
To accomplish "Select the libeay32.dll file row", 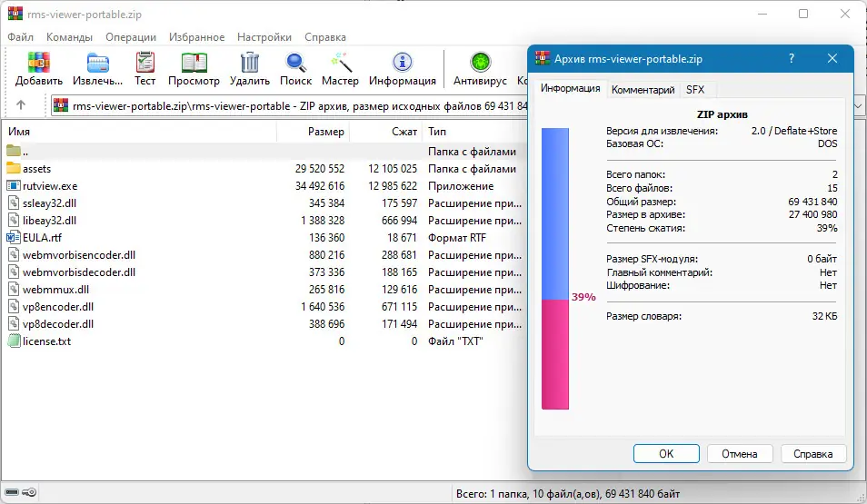I will [264, 221].
